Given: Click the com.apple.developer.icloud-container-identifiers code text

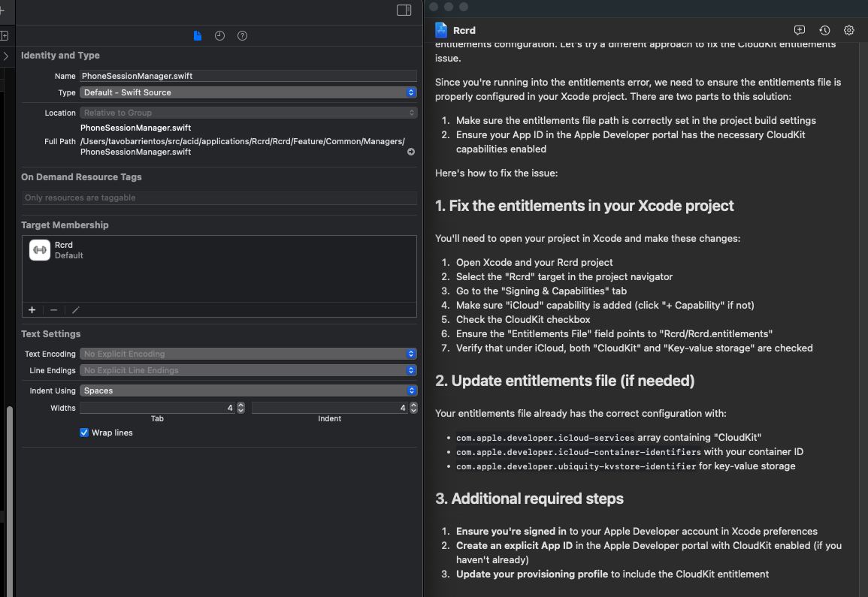Looking at the screenshot, I should tap(579, 452).
